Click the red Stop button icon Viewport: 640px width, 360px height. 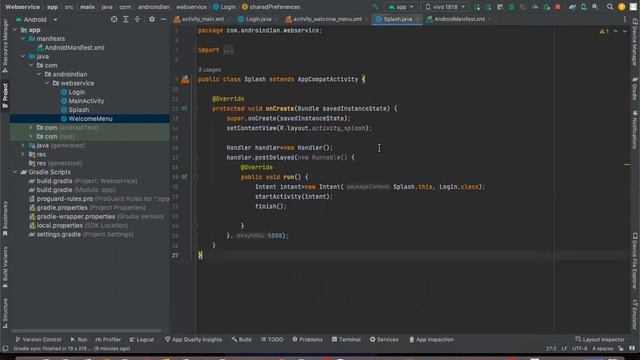[x=558, y=7]
